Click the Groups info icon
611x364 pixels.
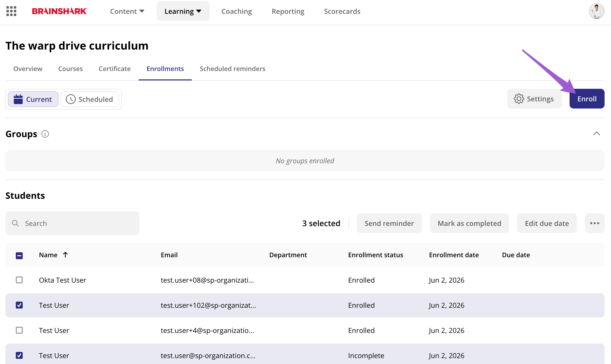[x=45, y=134]
